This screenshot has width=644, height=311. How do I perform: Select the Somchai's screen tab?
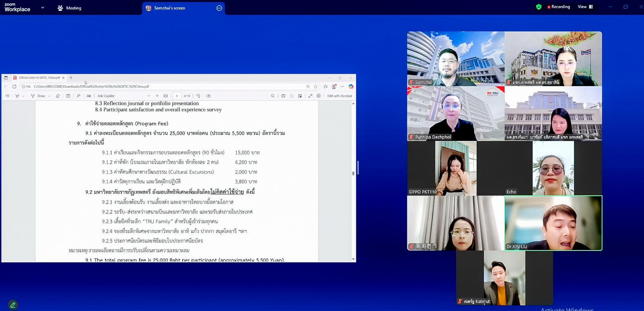pos(169,8)
